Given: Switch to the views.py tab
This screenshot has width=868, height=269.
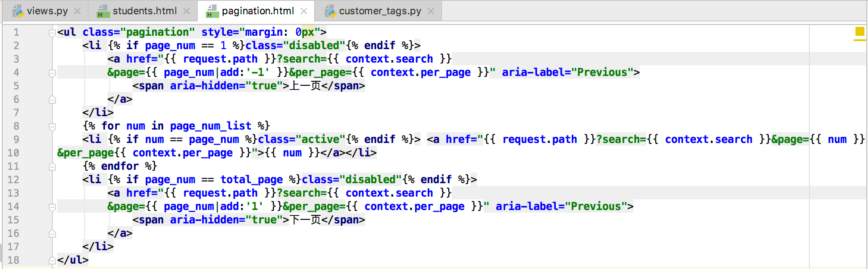Looking at the screenshot, I should [x=47, y=11].
